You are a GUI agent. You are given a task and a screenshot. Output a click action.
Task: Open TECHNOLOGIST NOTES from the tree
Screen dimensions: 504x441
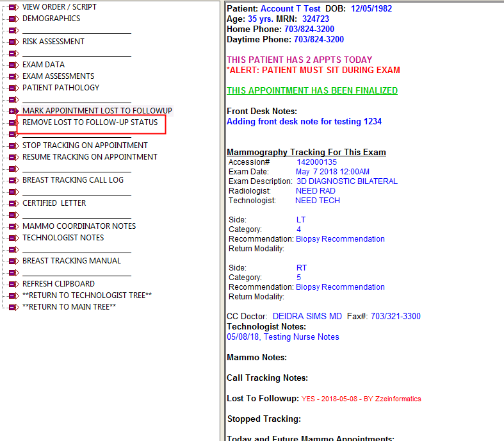63,238
